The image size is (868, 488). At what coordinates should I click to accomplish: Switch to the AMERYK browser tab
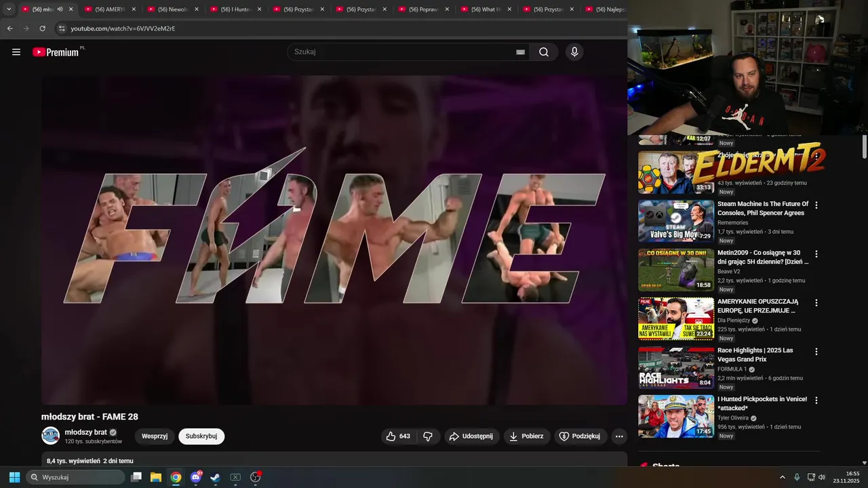pos(111,9)
